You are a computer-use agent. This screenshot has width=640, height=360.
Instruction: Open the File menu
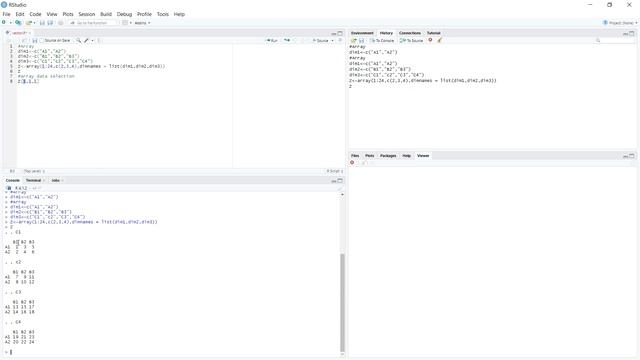click(7, 14)
